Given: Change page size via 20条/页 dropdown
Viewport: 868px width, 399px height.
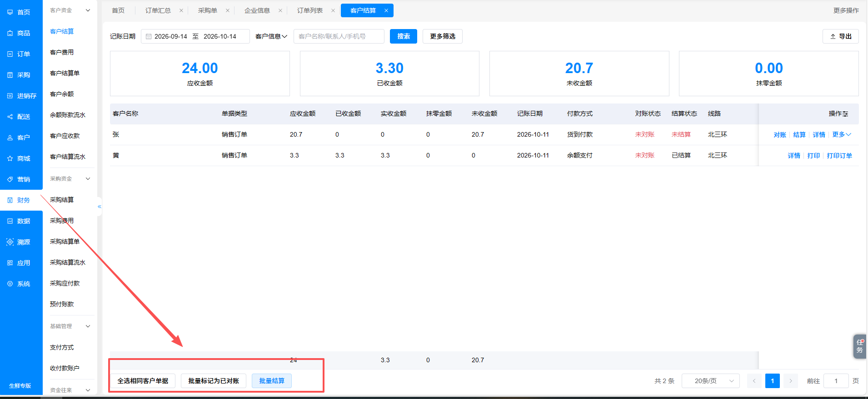Looking at the screenshot, I should click(x=711, y=381).
